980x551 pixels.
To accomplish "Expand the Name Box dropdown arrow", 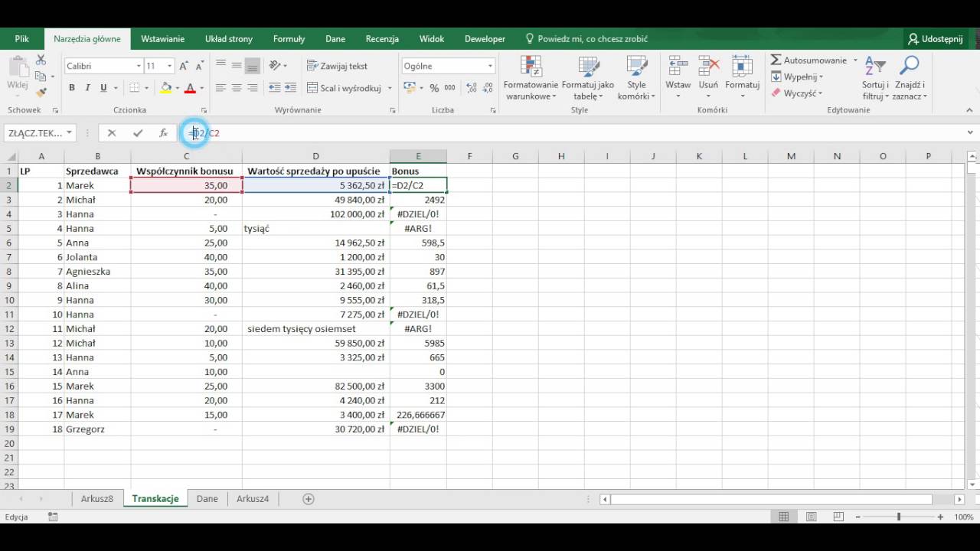I will click(x=69, y=133).
